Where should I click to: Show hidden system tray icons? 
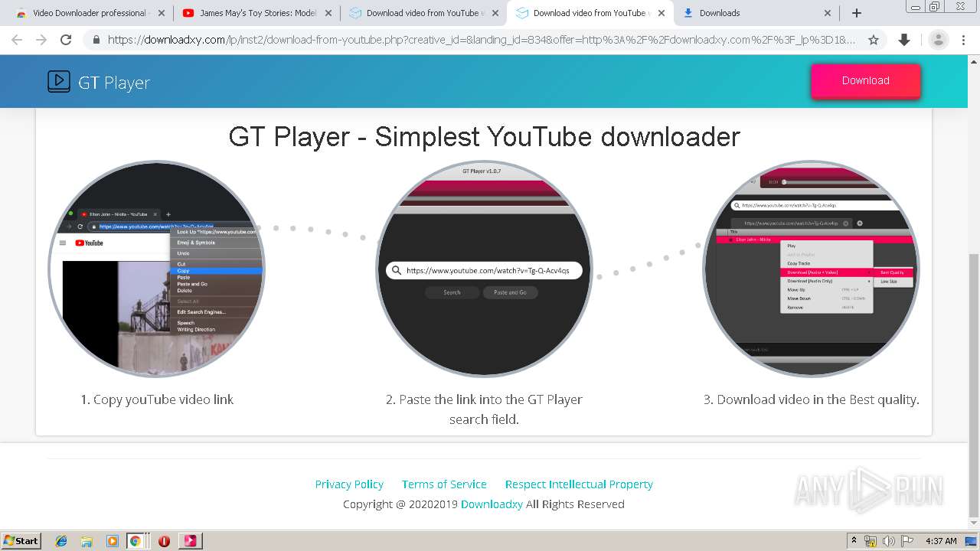point(854,541)
